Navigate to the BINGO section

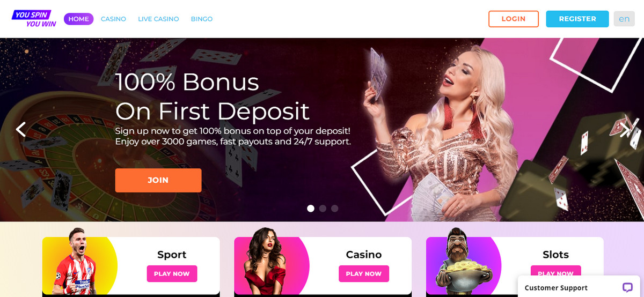tap(202, 19)
